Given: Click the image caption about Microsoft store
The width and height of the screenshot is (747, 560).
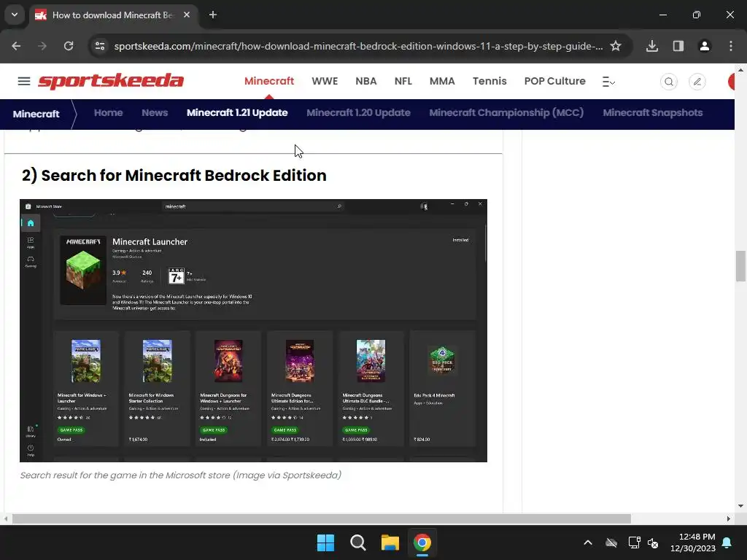Looking at the screenshot, I should click(181, 475).
